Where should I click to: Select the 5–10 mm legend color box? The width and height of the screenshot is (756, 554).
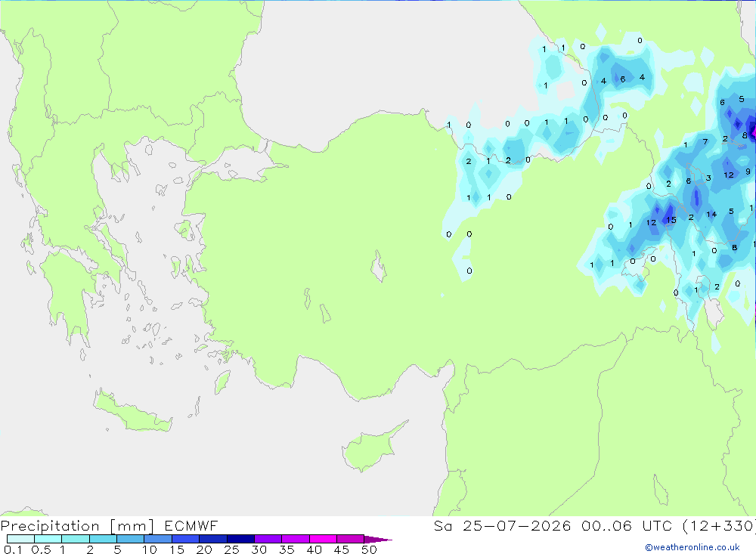click(x=131, y=539)
